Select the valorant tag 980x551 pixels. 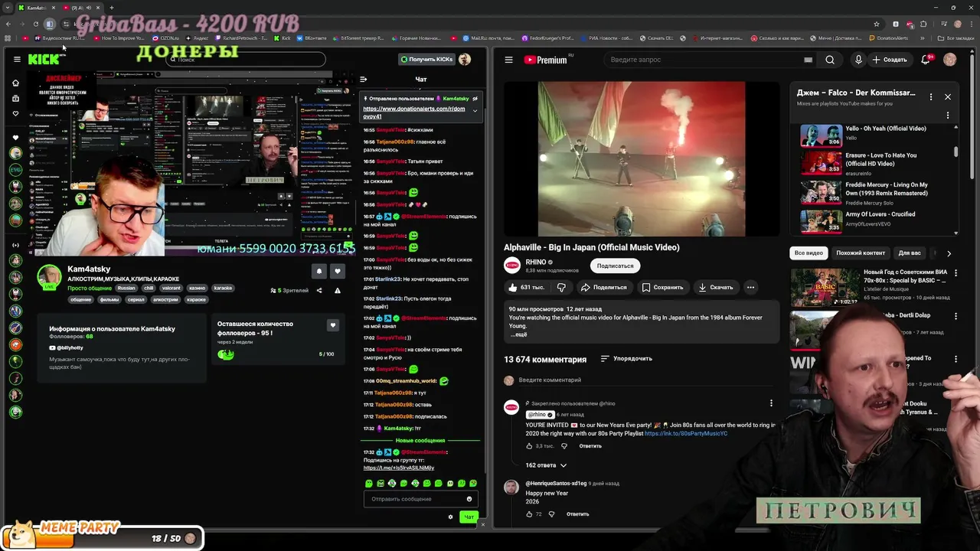tap(171, 288)
